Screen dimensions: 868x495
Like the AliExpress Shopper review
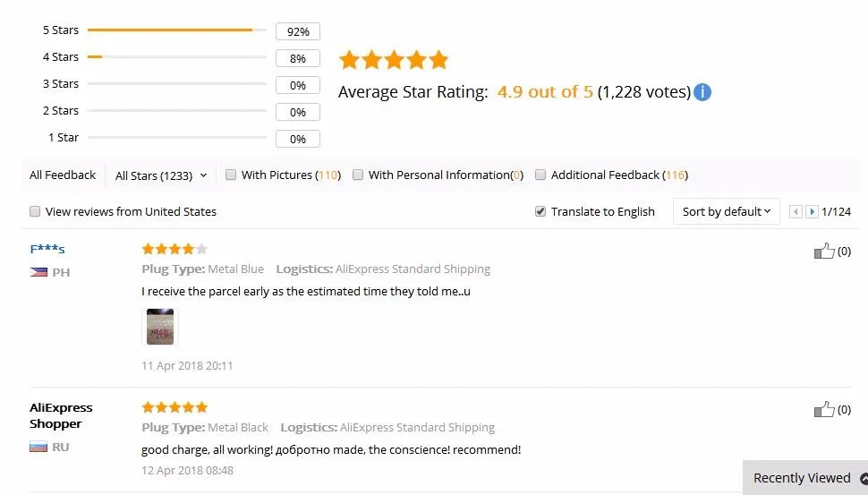(x=824, y=410)
